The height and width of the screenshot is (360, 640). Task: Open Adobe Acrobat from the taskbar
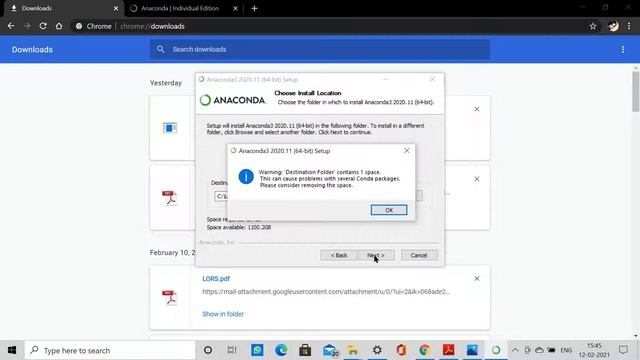449,350
